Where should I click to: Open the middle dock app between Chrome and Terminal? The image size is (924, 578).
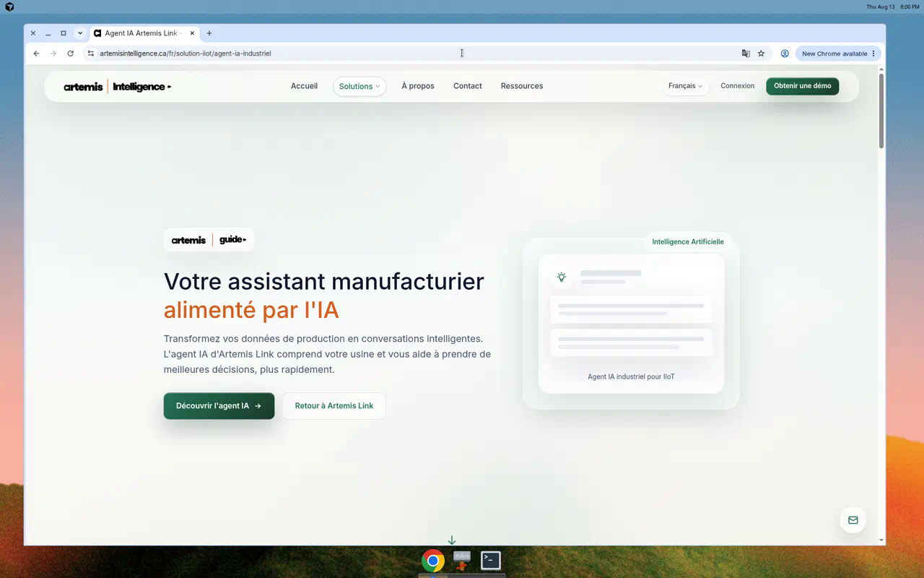pos(462,561)
